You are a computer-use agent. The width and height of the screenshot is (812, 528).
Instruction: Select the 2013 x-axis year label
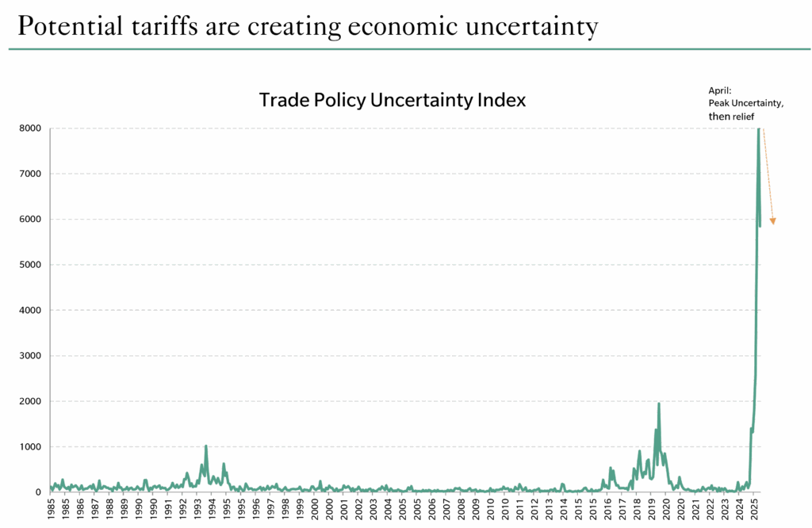point(550,509)
